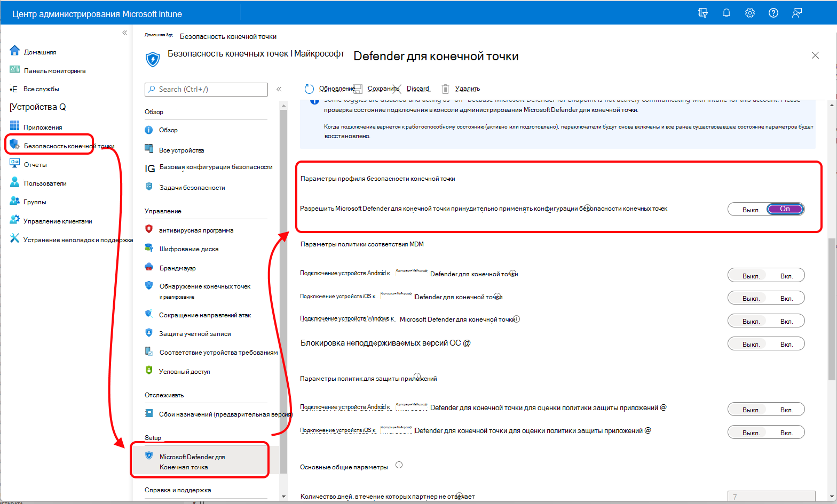
Task: Turn Вкл. iOS app protection policy evaluation
Action: (786, 433)
